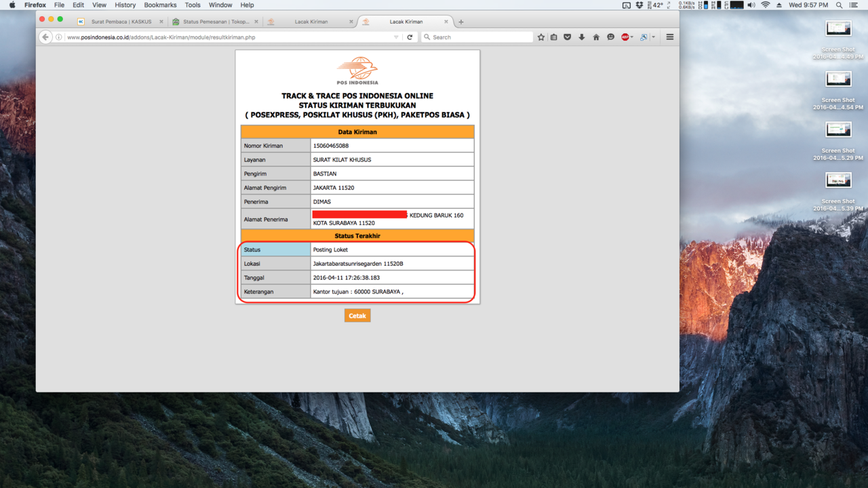The image size is (868, 488).
Task: Expand the screenshot extension dropdown arrow
Action: click(x=654, y=37)
